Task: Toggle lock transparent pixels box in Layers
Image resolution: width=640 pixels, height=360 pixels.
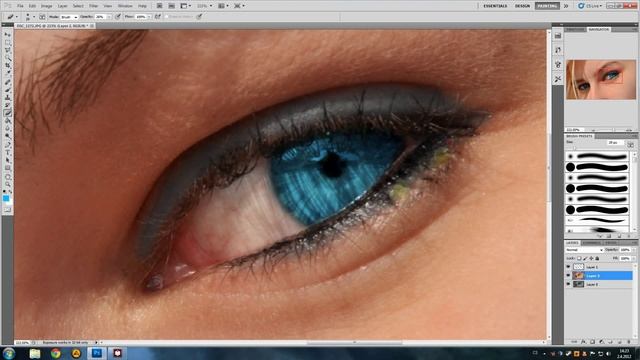Action: pyautogui.click(x=579, y=258)
